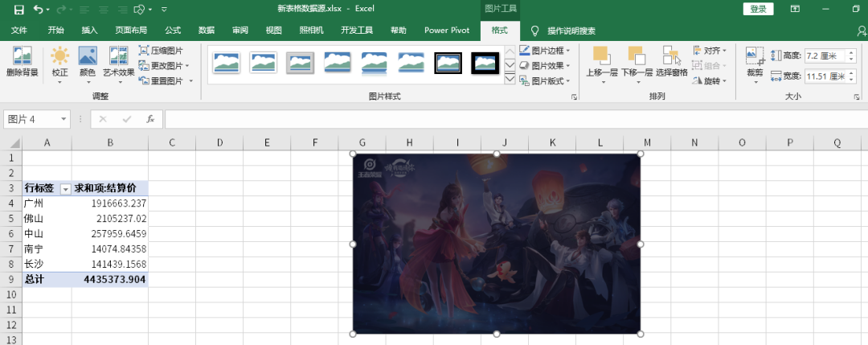The width and height of the screenshot is (868, 345).
Task: Expand the picture styles gallery more button
Action: tap(510, 79)
